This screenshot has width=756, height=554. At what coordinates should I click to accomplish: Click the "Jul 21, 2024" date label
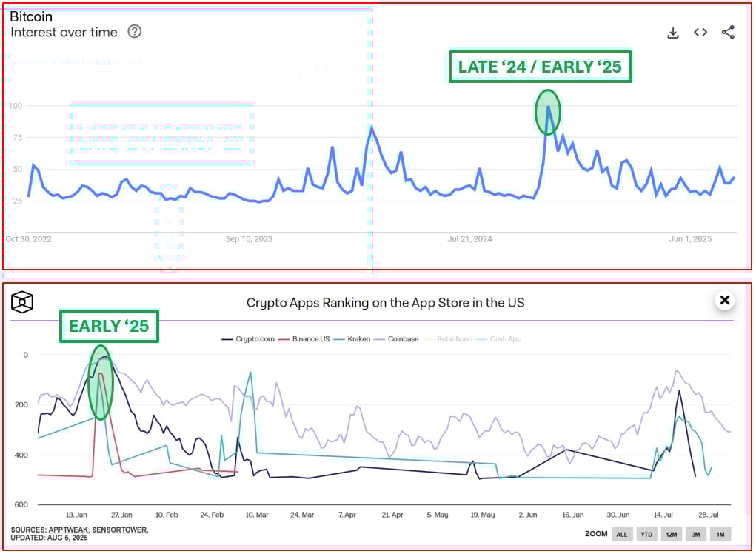click(469, 239)
